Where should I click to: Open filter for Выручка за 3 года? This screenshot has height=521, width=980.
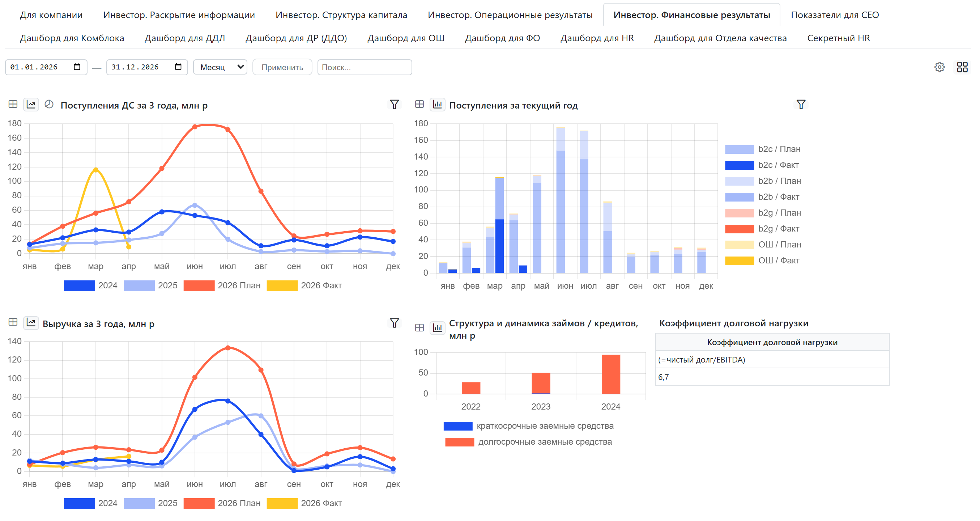point(394,323)
